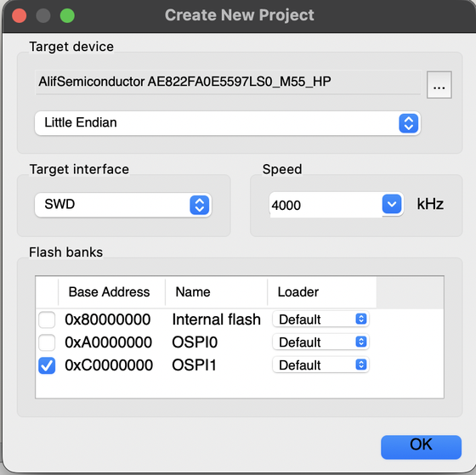Uncheck the OSPI1 flash bank checkbox
Viewport: 476px width, 475px height.
pos(47,365)
